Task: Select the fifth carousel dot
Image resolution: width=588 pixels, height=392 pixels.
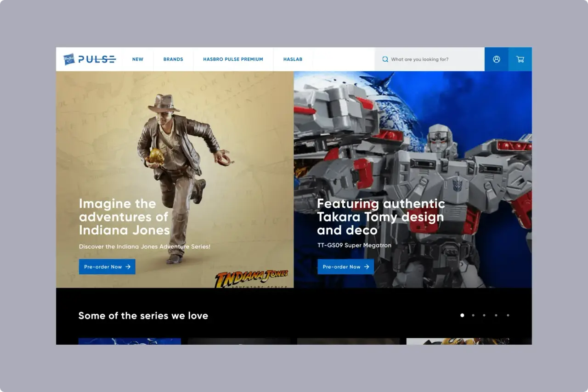Action: click(508, 315)
